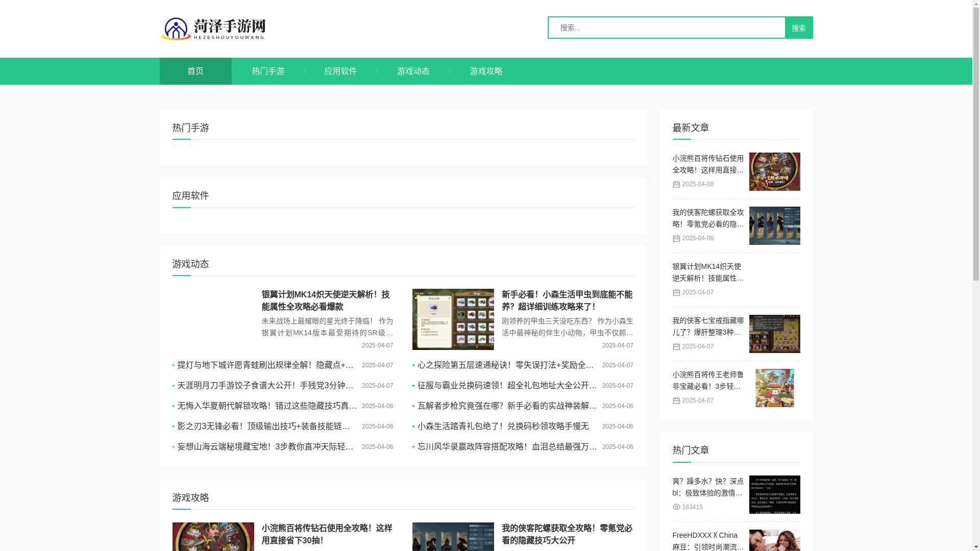Open 小森生活踏青礼包绝了 article
Image resolution: width=980 pixels, height=551 pixels.
[503, 427]
